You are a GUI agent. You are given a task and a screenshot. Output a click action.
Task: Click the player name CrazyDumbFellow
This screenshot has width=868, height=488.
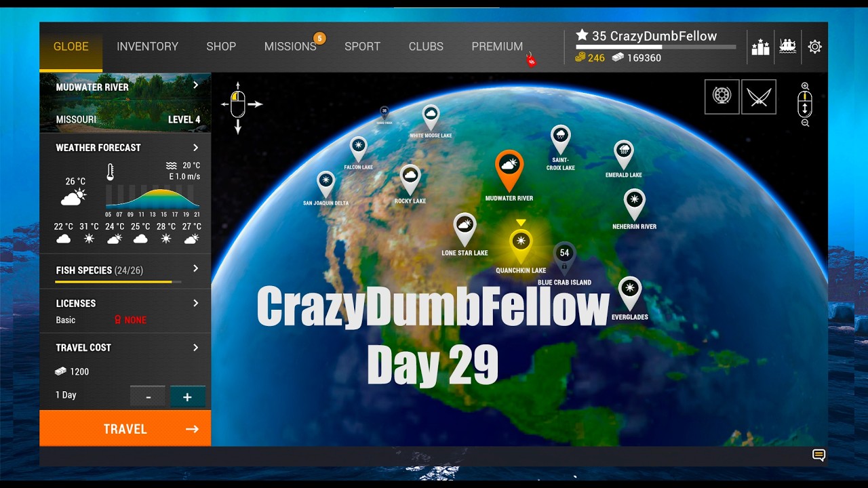point(663,36)
